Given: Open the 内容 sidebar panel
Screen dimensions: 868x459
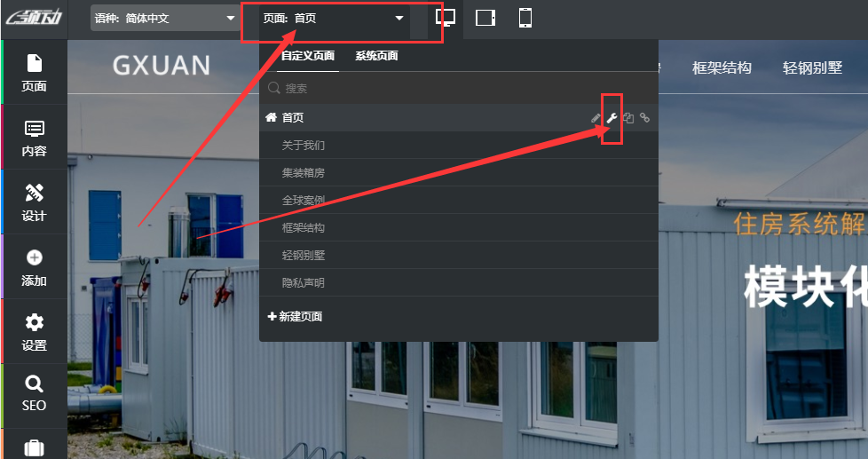Looking at the screenshot, I should [34, 138].
